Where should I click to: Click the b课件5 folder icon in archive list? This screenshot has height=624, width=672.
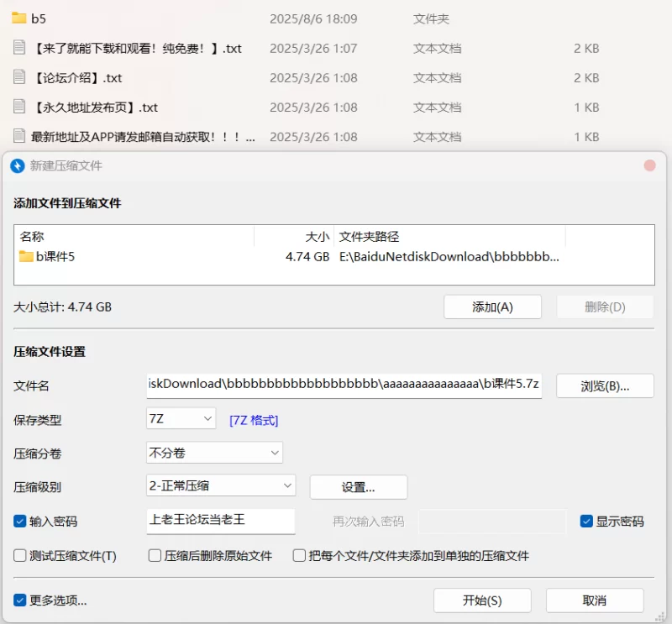point(26,256)
